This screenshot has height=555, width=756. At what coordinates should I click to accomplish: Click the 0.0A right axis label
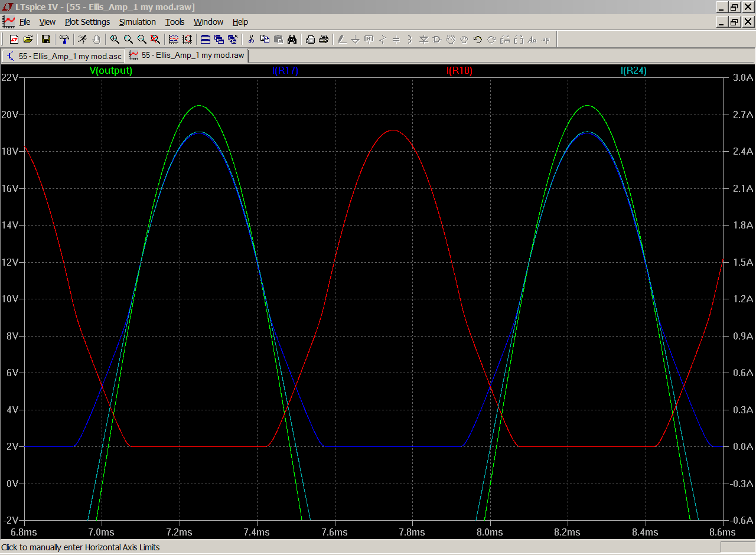click(742, 447)
